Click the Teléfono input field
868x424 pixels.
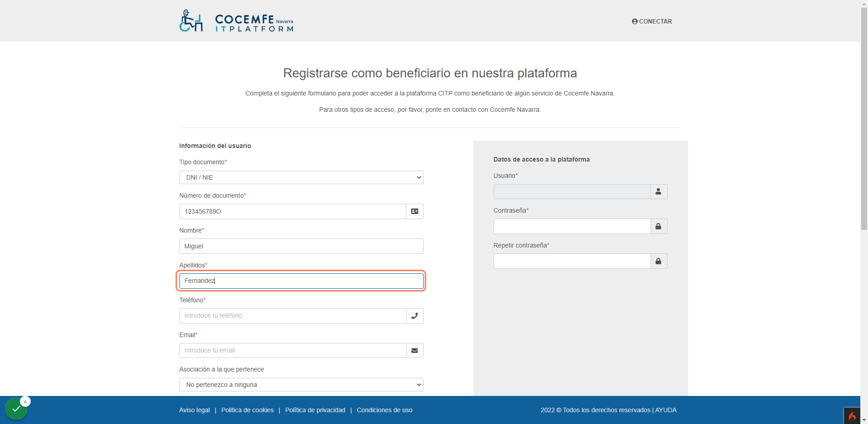tap(293, 316)
